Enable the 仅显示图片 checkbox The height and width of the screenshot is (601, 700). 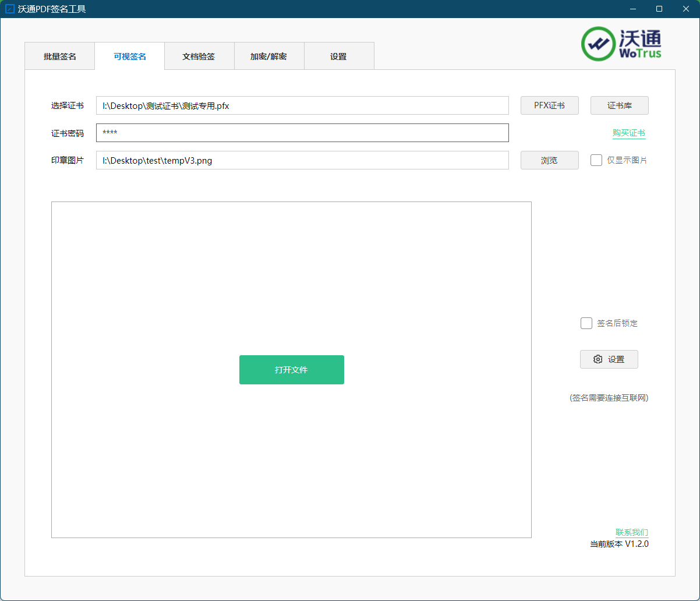point(596,160)
